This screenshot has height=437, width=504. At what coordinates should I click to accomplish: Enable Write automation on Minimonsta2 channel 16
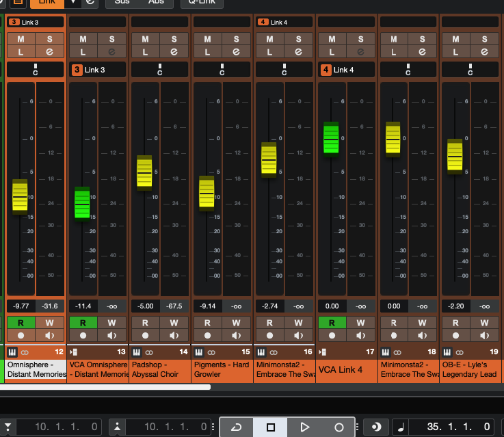tap(298, 323)
